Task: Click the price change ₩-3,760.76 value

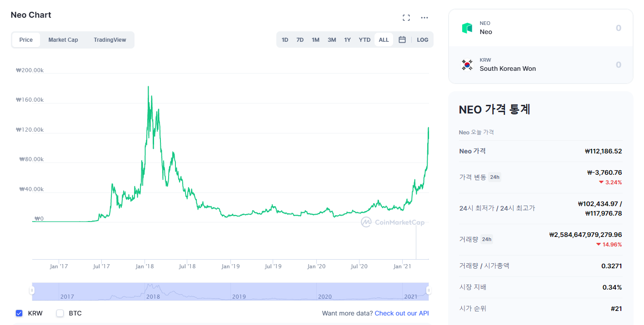Action: 604,172
